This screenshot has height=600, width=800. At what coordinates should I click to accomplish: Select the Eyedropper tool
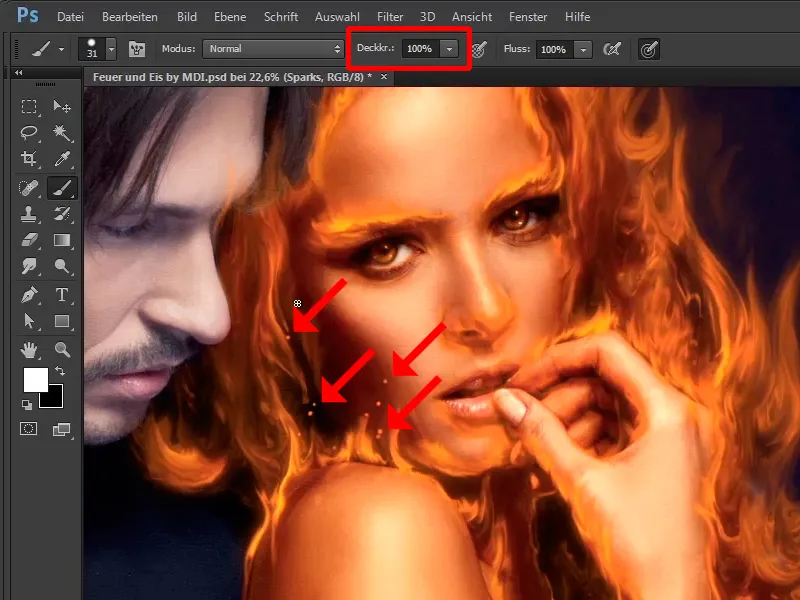(62, 159)
